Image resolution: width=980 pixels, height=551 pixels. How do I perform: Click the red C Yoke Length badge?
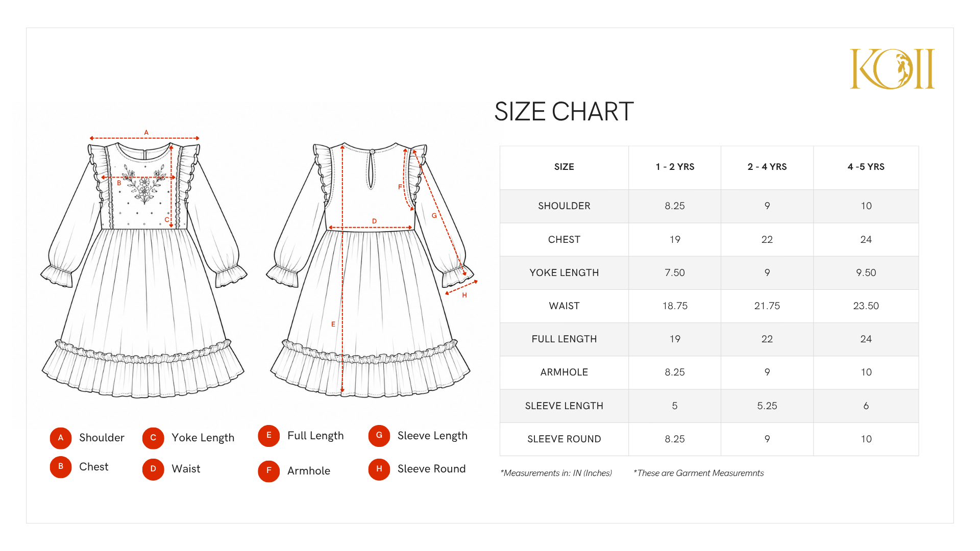(x=153, y=438)
